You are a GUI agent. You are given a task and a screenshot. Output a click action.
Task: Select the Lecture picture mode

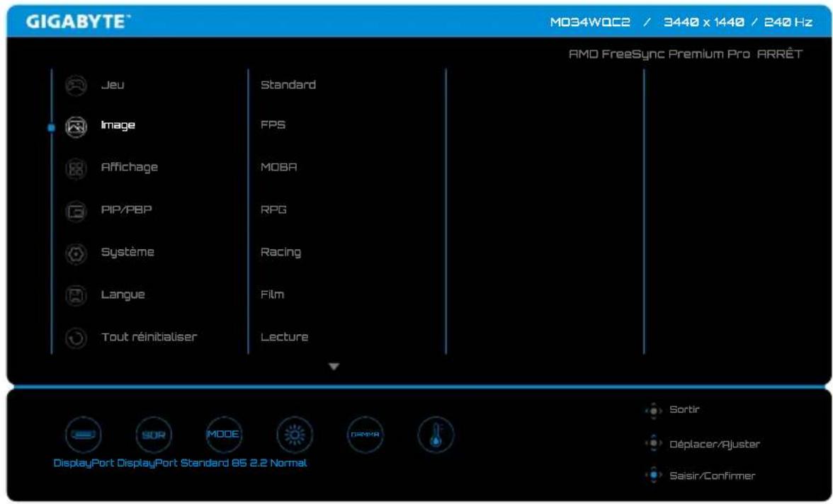[284, 337]
